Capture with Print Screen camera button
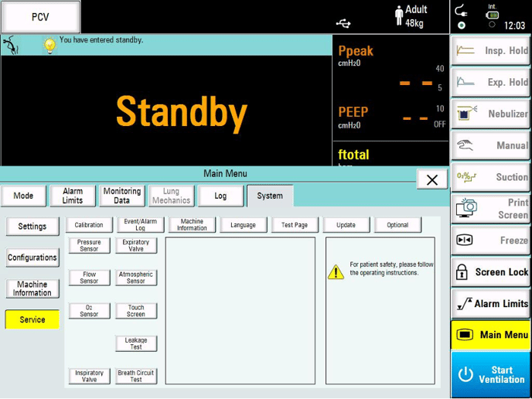This screenshot has height=399, width=532. point(491,209)
